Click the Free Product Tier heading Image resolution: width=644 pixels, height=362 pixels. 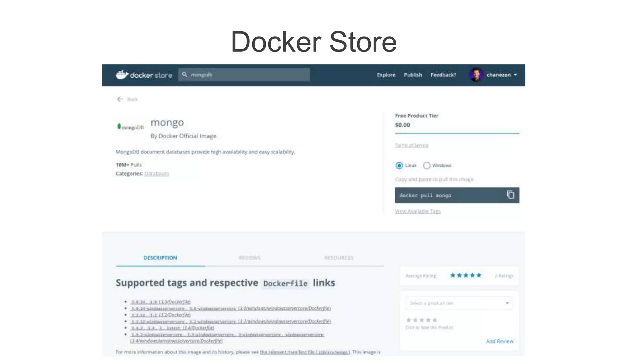[x=417, y=116]
